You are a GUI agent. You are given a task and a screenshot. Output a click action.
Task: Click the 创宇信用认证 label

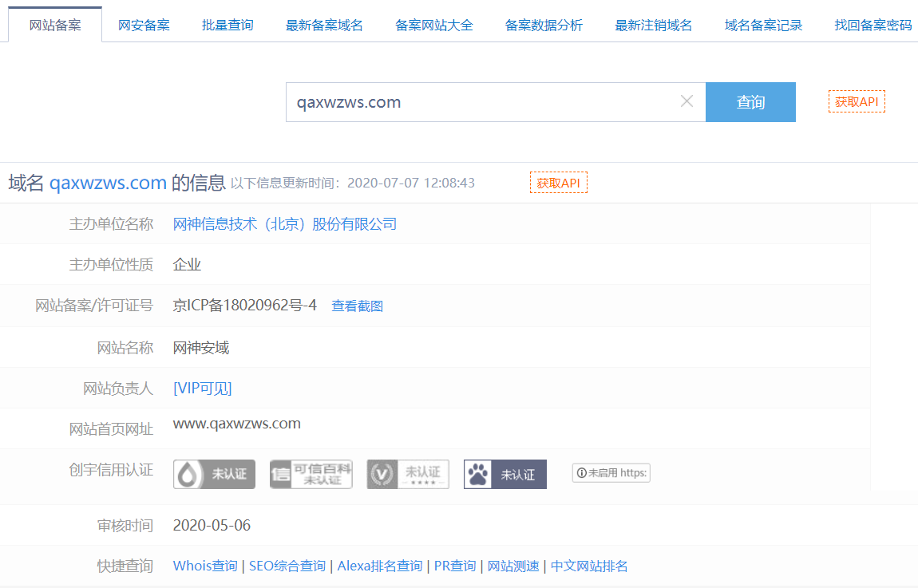(111, 470)
